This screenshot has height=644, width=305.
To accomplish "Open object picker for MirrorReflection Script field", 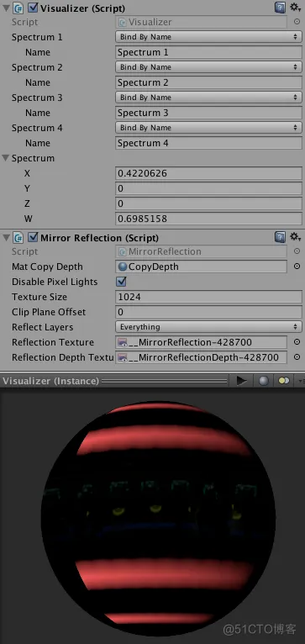I will pyautogui.click(x=297, y=251).
